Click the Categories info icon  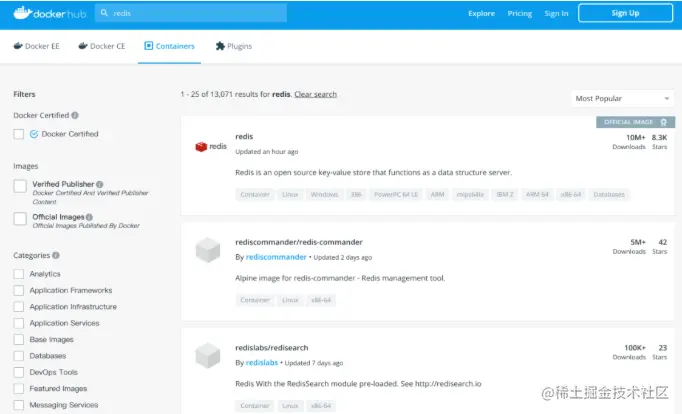point(56,255)
